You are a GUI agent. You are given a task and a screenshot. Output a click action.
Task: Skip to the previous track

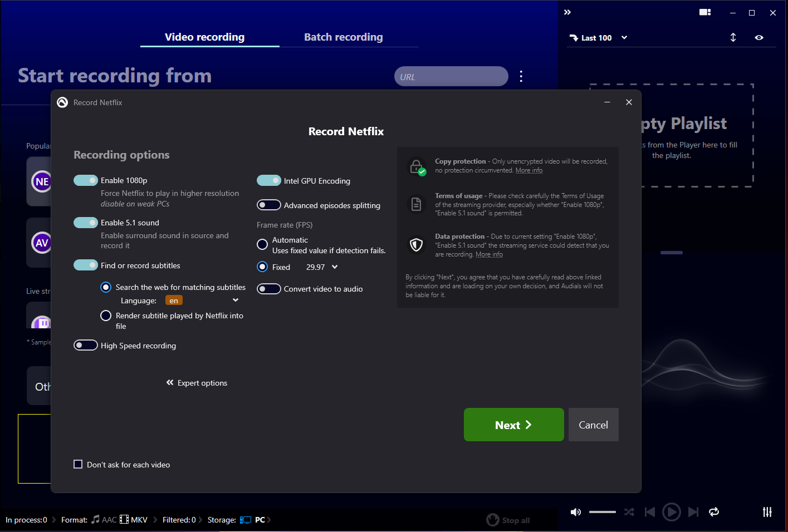click(x=649, y=512)
